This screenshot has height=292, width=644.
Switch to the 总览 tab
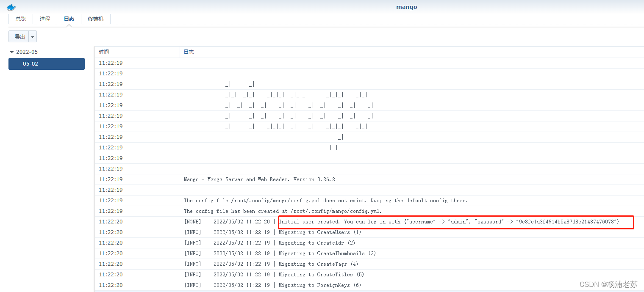tap(21, 19)
